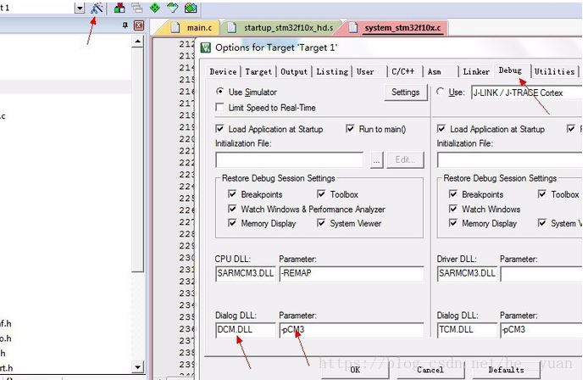Toggle hardware-side Load Application at Startup checkbox

tap(441, 129)
